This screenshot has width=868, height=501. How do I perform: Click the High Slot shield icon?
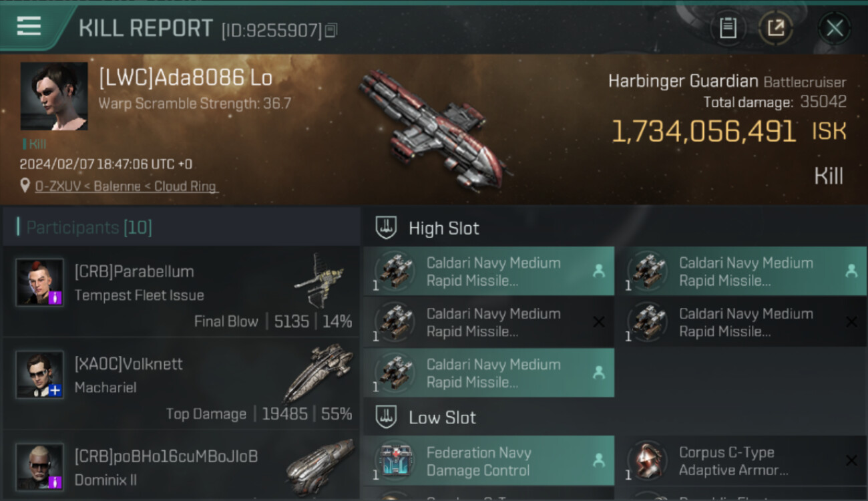click(x=386, y=228)
